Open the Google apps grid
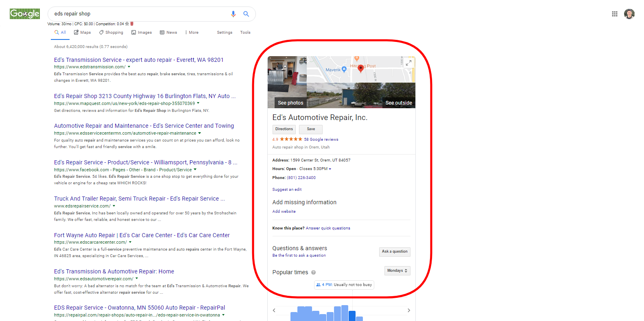 615,14
